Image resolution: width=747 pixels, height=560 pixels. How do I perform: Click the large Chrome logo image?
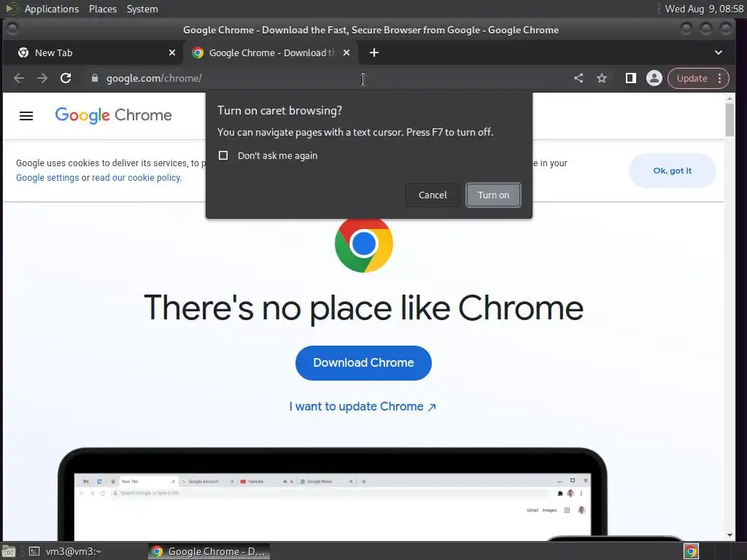click(x=363, y=244)
